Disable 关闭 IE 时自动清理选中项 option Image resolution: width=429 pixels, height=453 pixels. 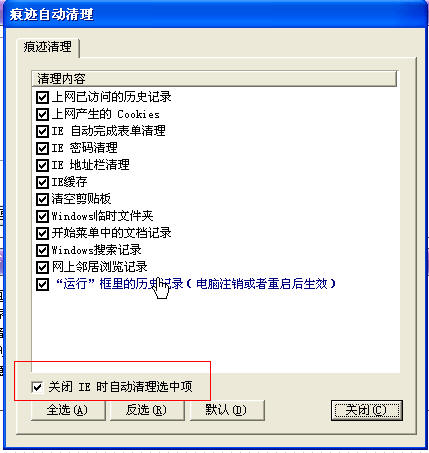(37, 387)
